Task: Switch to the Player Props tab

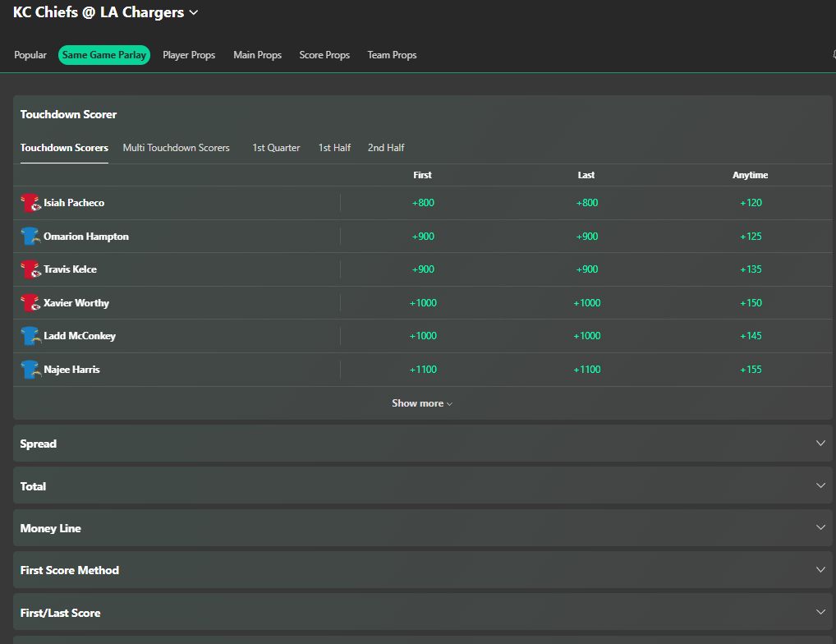Action: tap(189, 55)
